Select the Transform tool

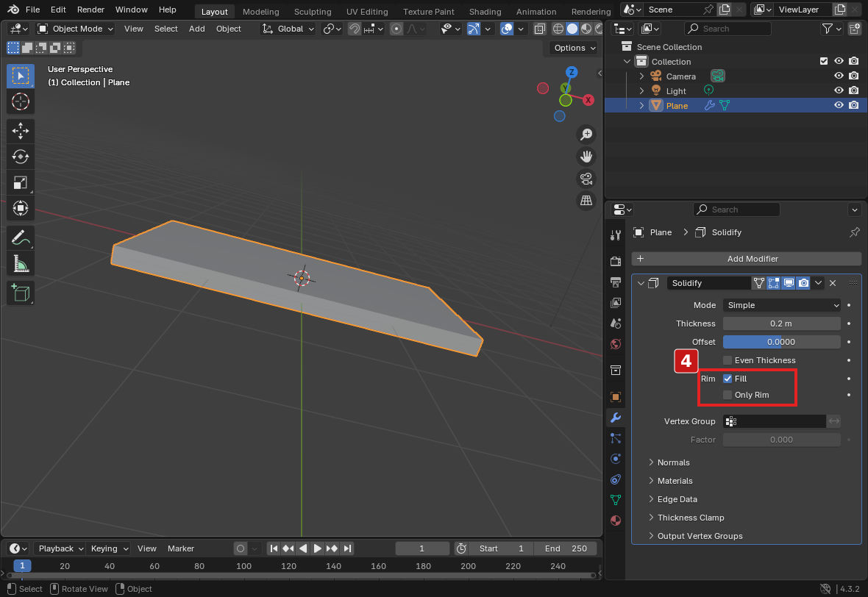point(21,209)
